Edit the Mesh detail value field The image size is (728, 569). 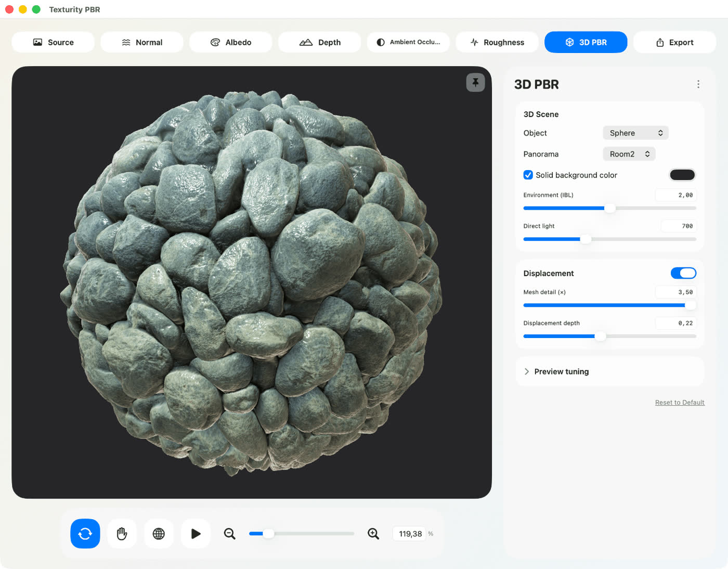(675, 292)
